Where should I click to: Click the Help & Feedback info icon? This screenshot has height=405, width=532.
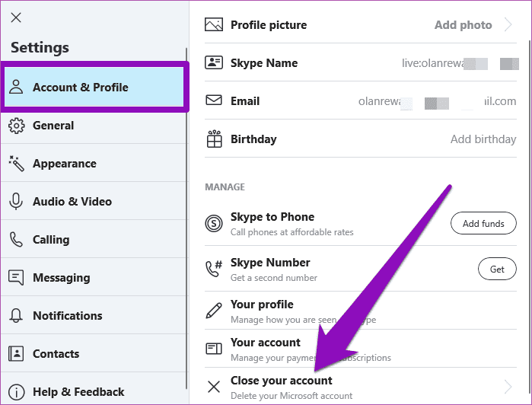click(x=16, y=392)
